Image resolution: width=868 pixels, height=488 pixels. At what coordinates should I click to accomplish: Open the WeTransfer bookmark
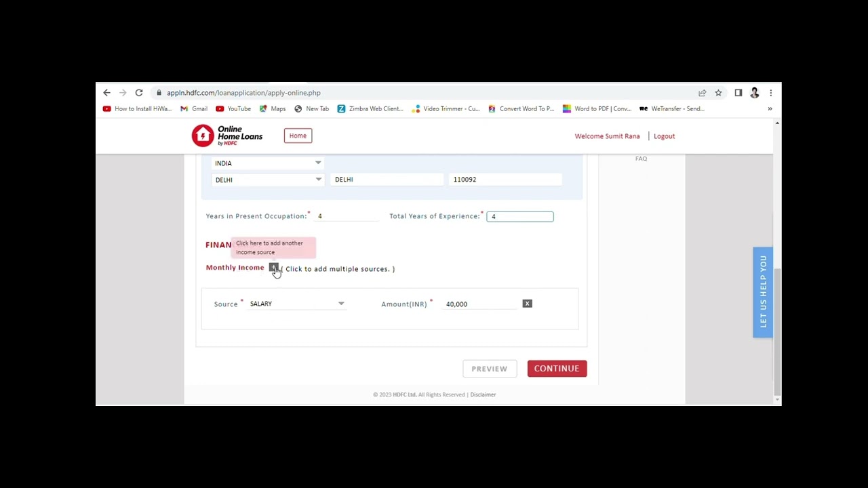click(672, 108)
